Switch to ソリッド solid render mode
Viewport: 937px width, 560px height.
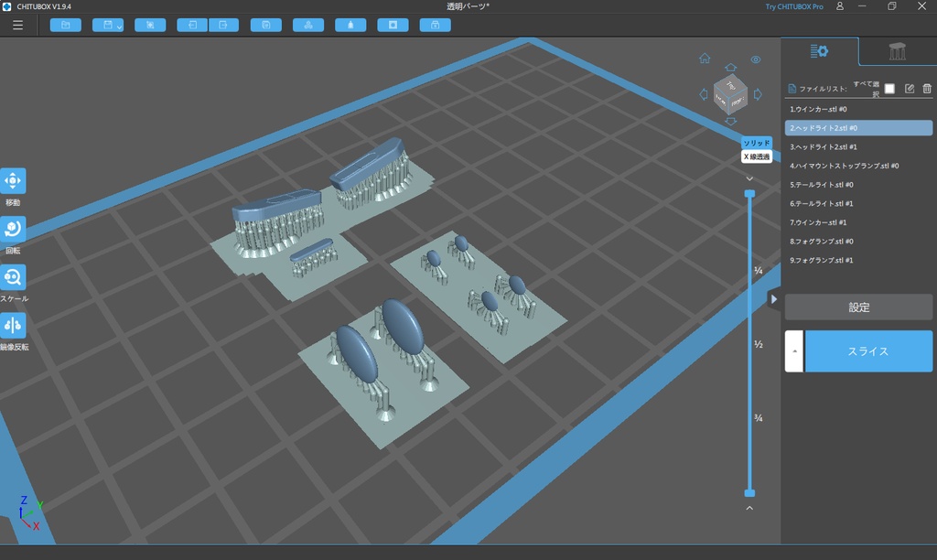757,143
